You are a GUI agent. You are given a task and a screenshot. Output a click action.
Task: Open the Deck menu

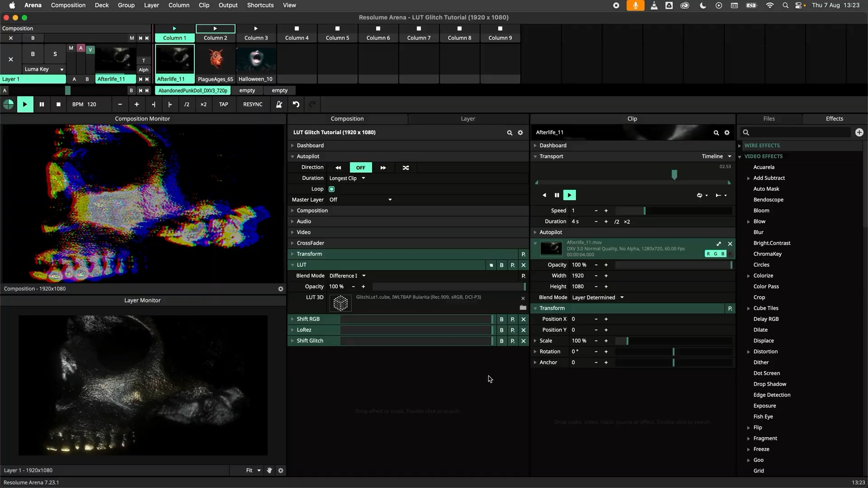[x=102, y=5]
